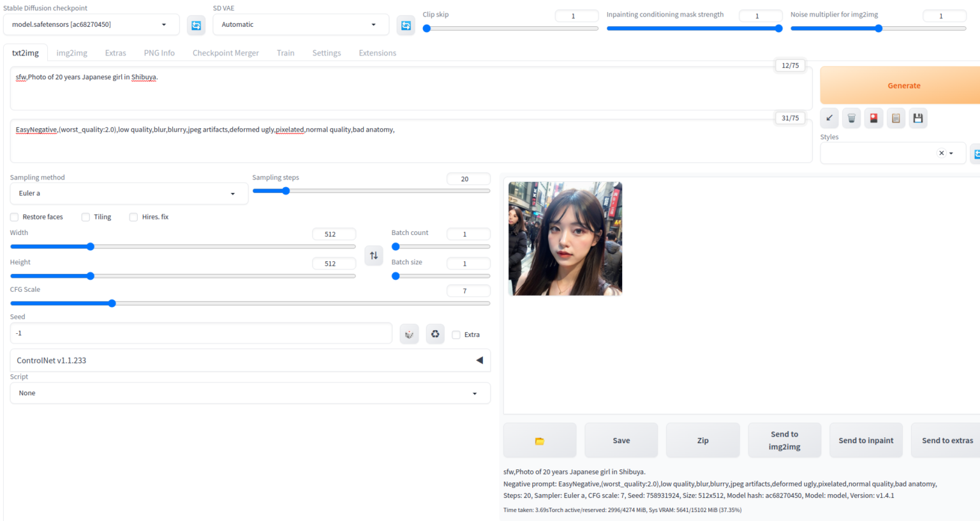
Task: Enable Hires. fix
Action: [x=133, y=217]
